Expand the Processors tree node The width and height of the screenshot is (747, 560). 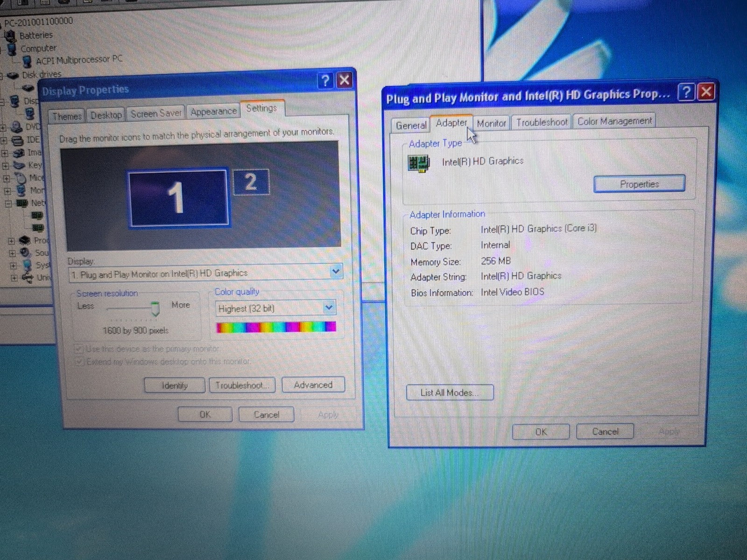point(12,241)
